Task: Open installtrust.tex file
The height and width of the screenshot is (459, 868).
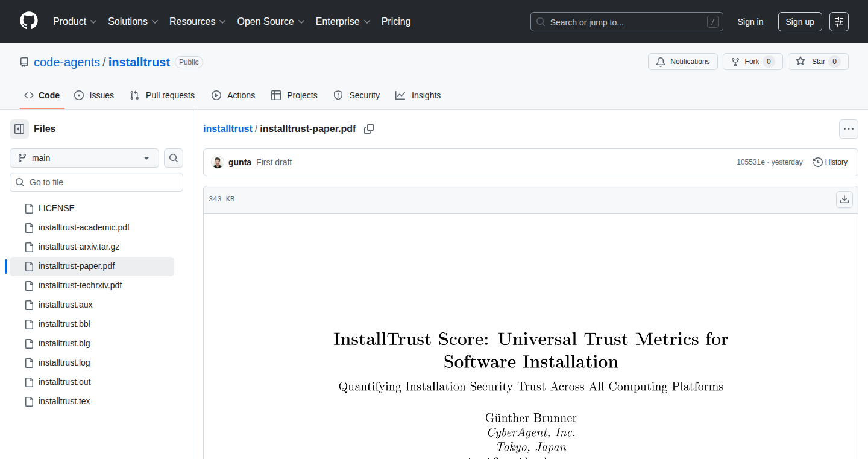Action: pos(64,401)
